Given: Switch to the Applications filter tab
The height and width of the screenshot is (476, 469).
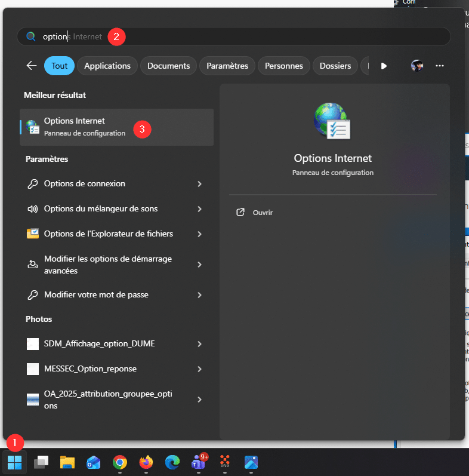Looking at the screenshot, I should [107, 66].
